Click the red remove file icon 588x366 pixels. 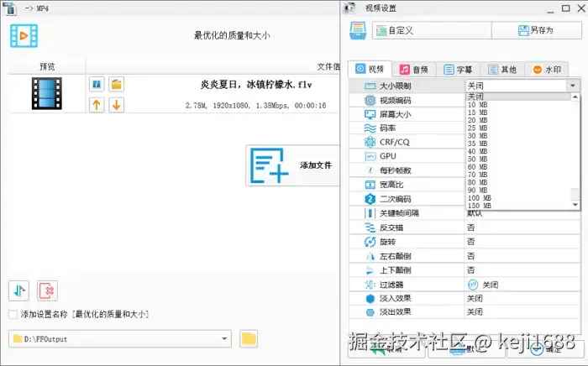tap(47, 290)
